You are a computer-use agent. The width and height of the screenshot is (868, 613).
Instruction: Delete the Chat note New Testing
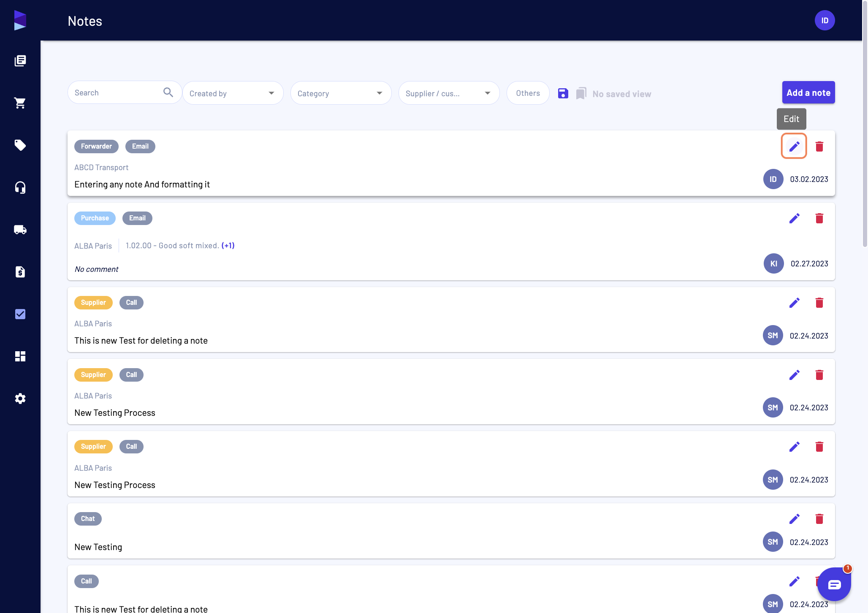819,519
